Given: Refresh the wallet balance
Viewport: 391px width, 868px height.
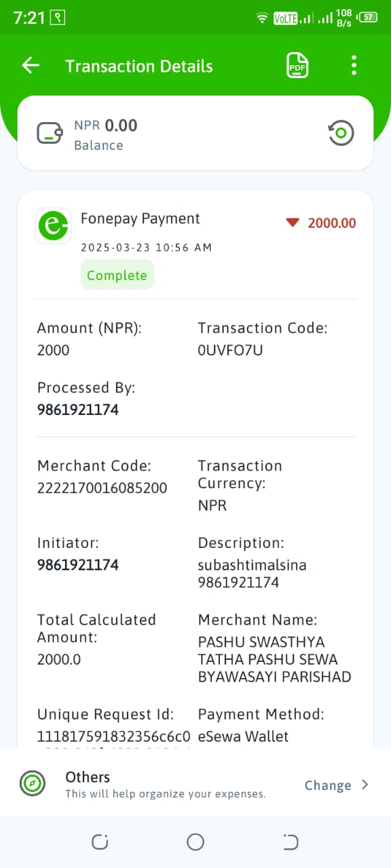Looking at the screenshot, I should (341, 132).
